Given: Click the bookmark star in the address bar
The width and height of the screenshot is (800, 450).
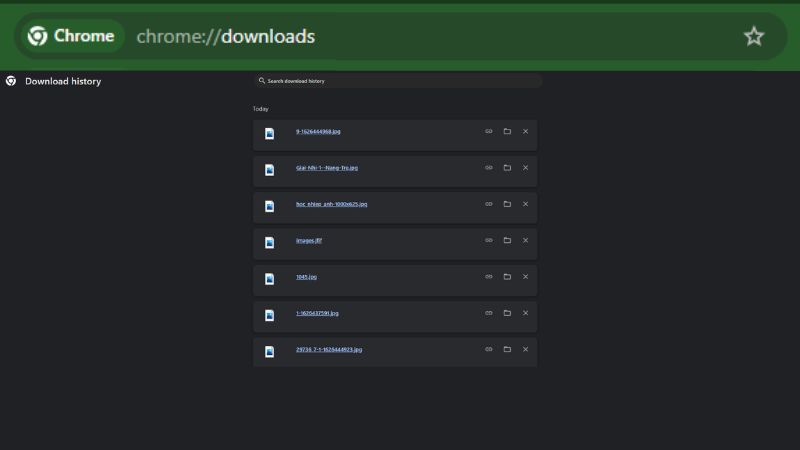Looking at the screenshot, I should (x=753, y=36).
